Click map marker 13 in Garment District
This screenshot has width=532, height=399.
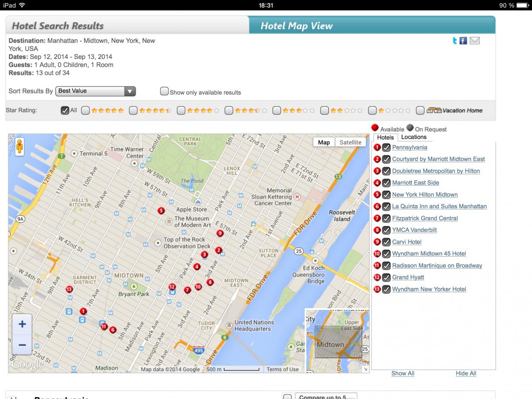click(x=69, y=289)
